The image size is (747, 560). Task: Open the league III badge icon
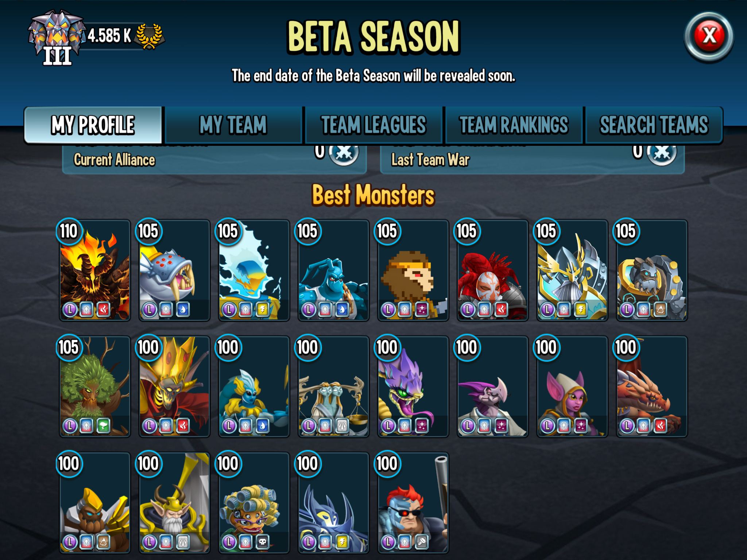[x=57, y=38]
